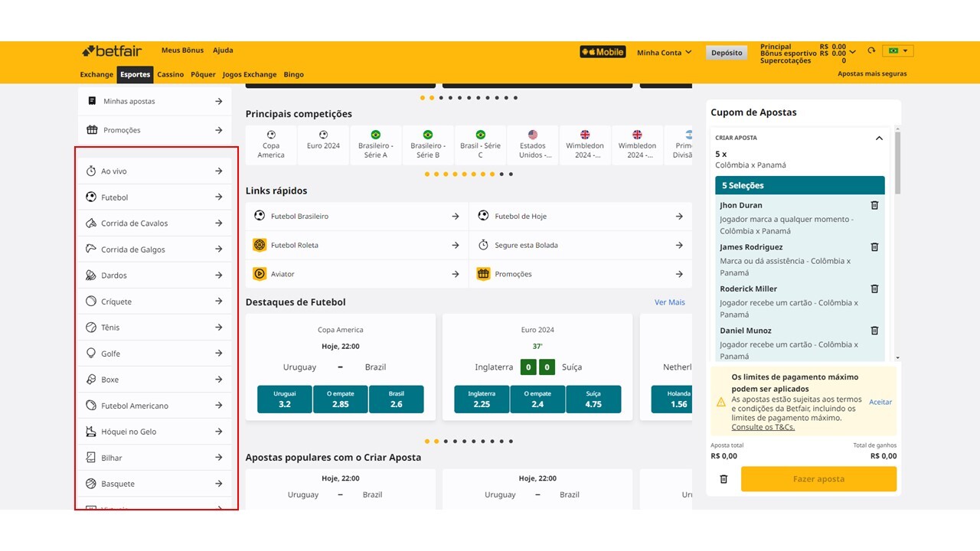Screen dimensions: 980x551
Task: Click Aceitar on payment limits notice
Action: (880, 402)
